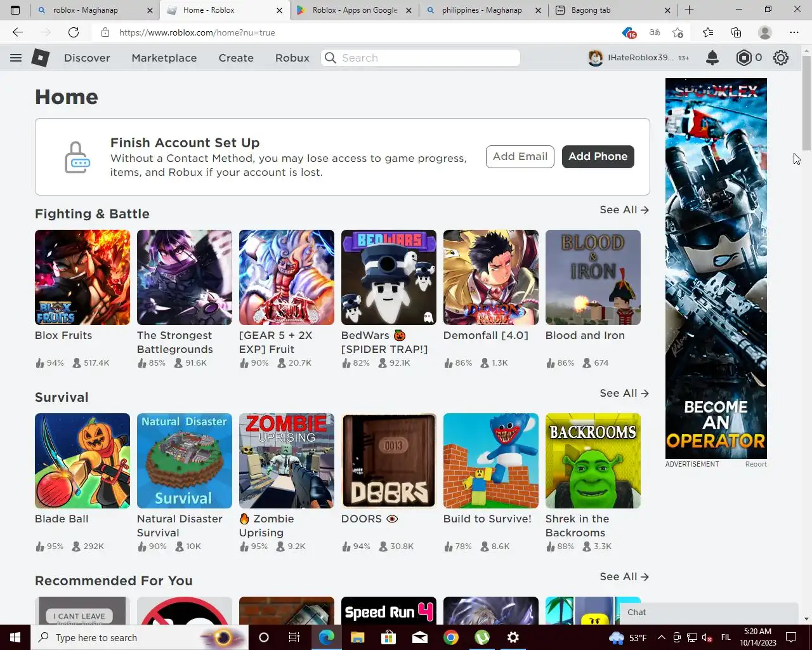812x650 pixels.
Task: Open browser Favorites list icon
Action: (707, 32)
